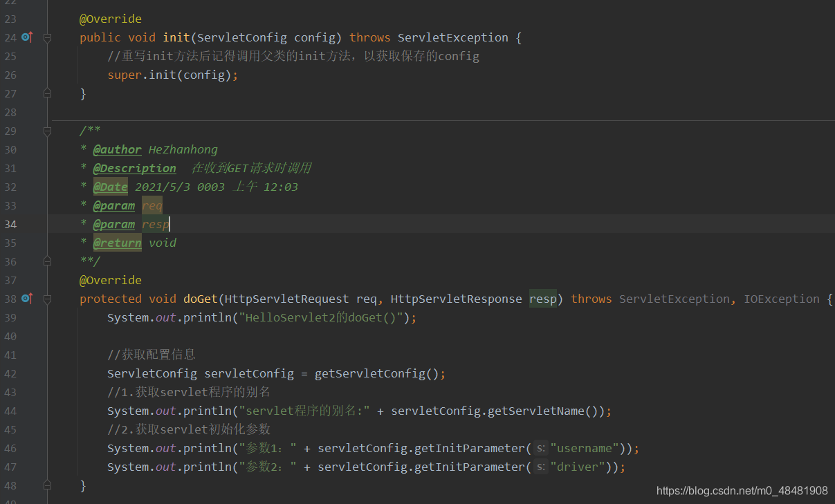835x504 pixels.
Task: Click the comment //获取配置信息
Action: click(x=152, y=355)
